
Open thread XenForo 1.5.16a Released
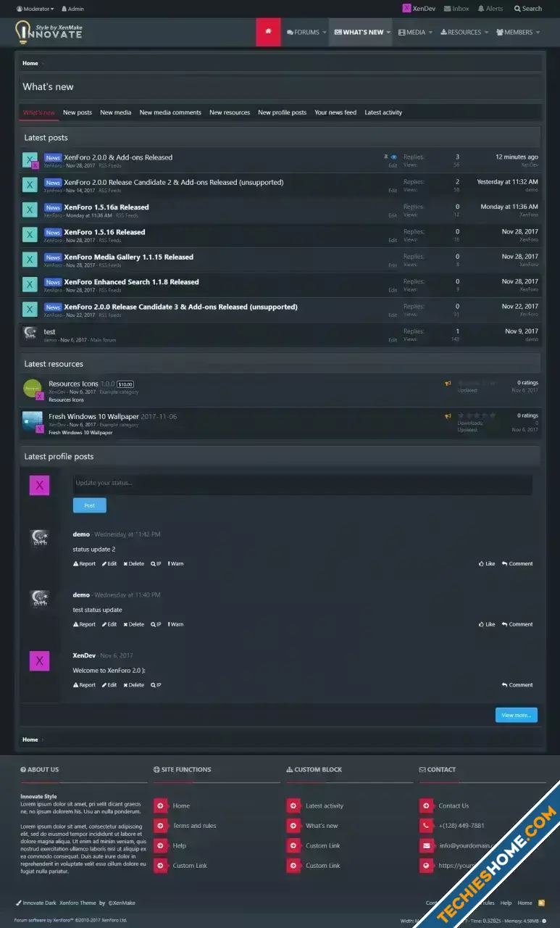click(x=106, y=207)
